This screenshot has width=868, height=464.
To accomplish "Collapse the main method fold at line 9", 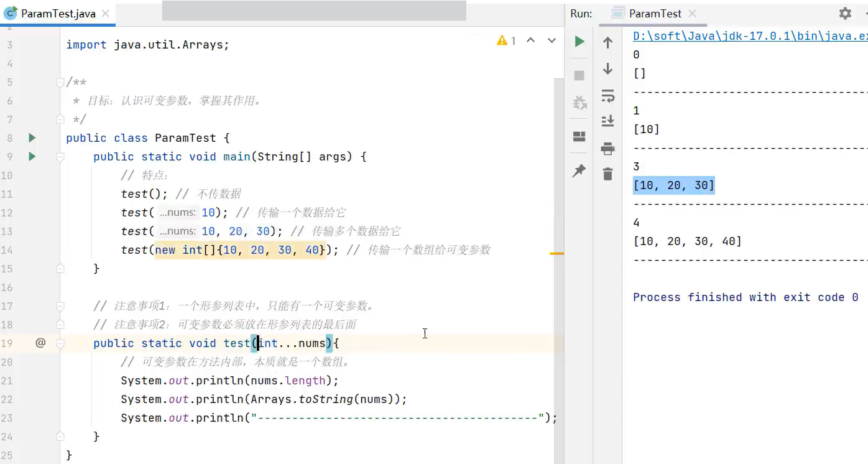I will click(x=60, y=157).
